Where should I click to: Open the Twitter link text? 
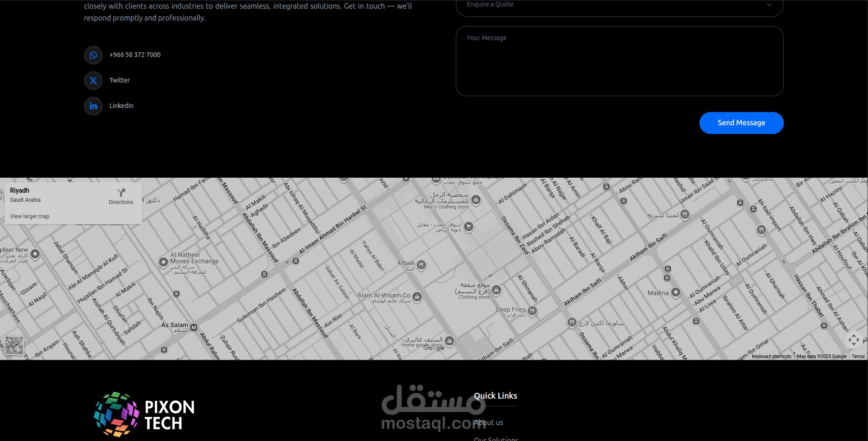tap(120, 80)
